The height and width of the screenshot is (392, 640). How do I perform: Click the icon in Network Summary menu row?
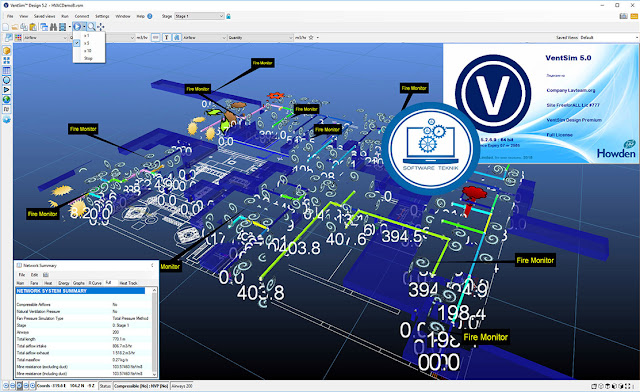click(46, 275)
